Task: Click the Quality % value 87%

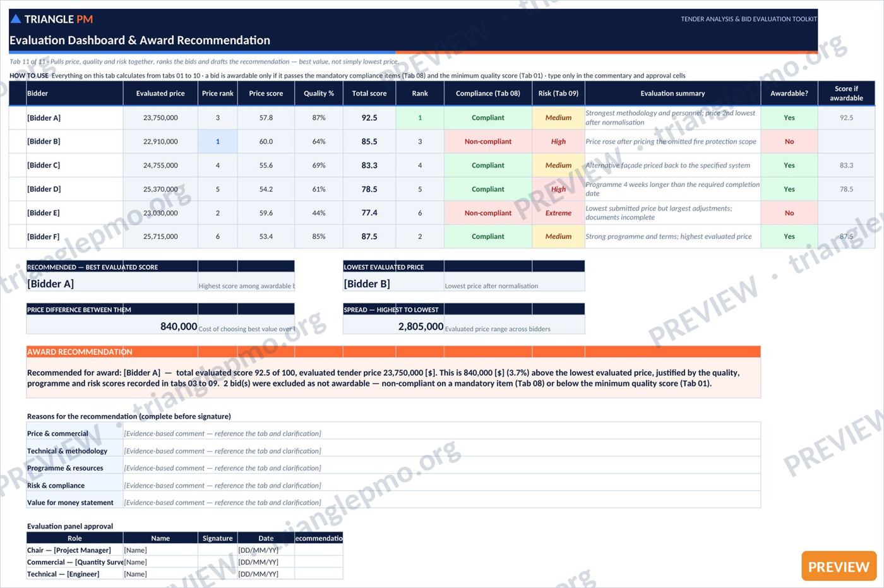Action: [x=319, y=117]
